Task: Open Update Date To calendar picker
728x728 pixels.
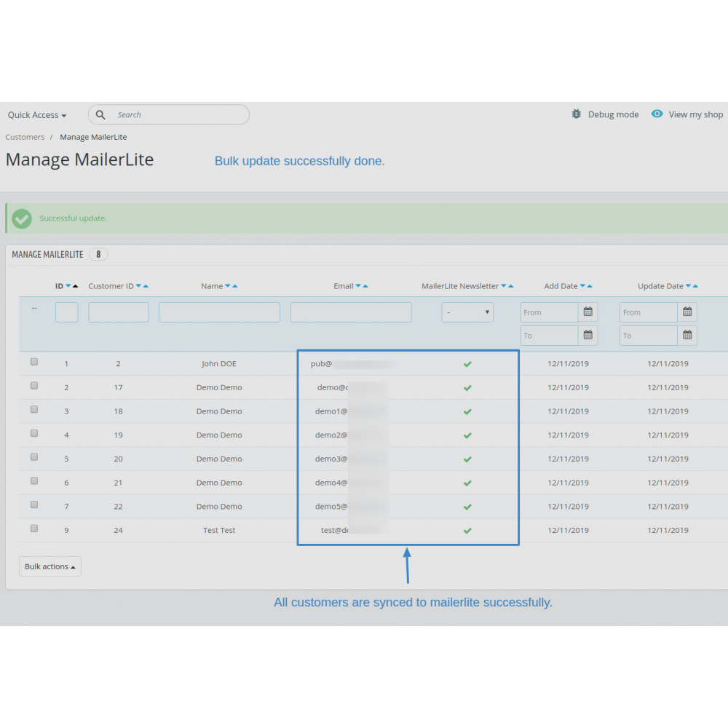Action: click(x=687, y=335)
